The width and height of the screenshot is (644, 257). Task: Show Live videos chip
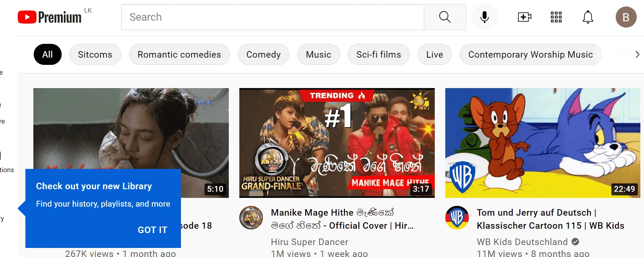click(x=434, y=54)
